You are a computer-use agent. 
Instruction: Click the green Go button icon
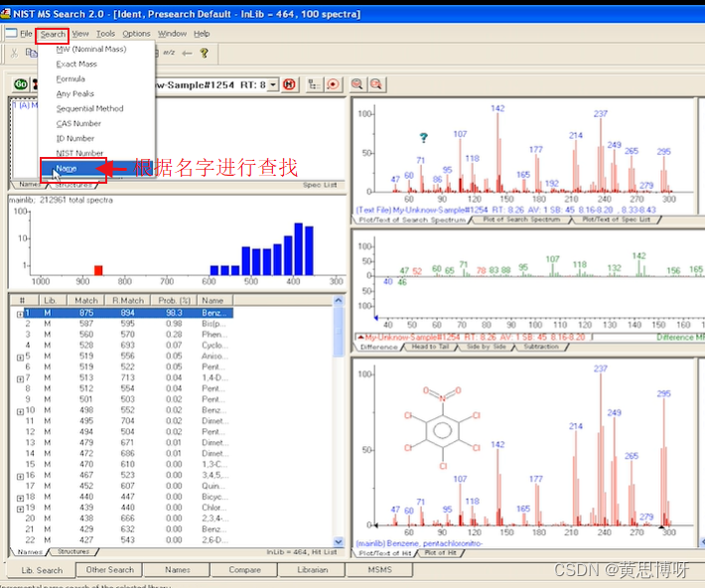[x=21, y=84]
